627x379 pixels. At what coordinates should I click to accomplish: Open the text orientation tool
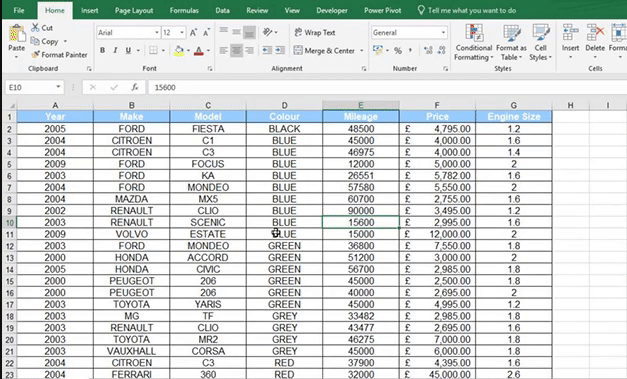268,32
